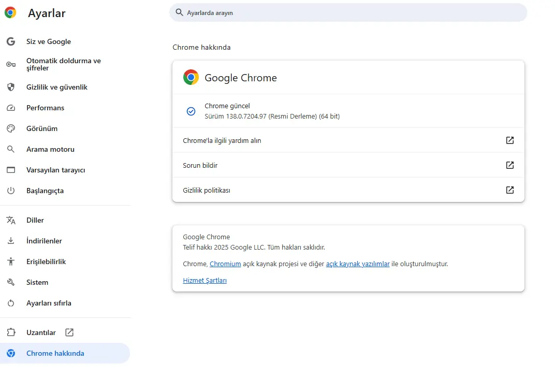Screen dimensions: 555x392
Task: Click Sorun bildir row
Action: pyautogui.click(x=348, y=165)
